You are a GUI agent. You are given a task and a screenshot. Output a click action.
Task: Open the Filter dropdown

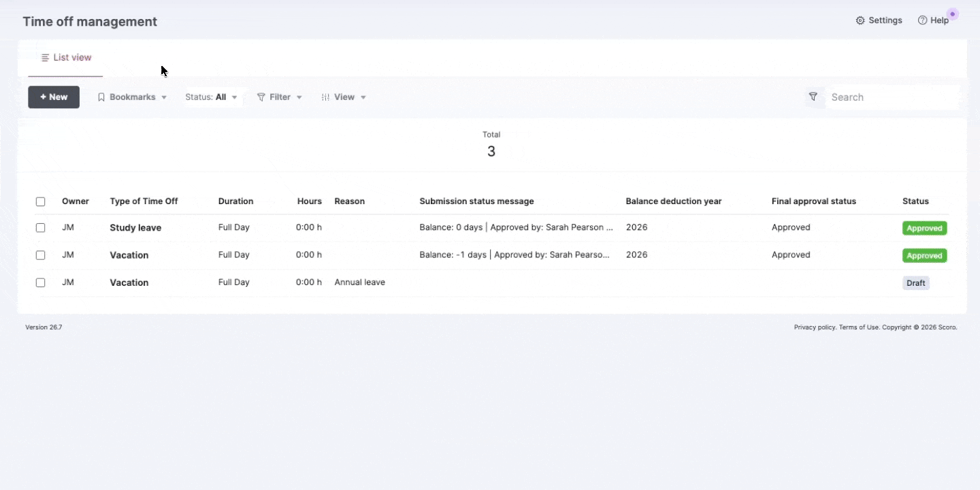click(x=280, y=97)
